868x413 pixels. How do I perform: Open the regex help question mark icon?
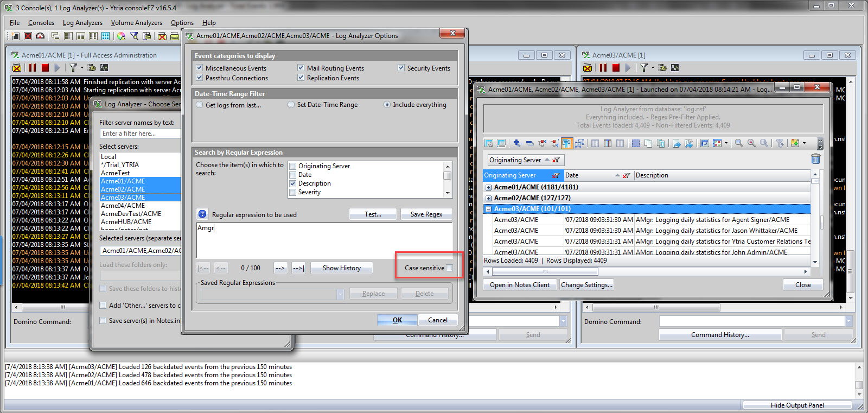202,214
